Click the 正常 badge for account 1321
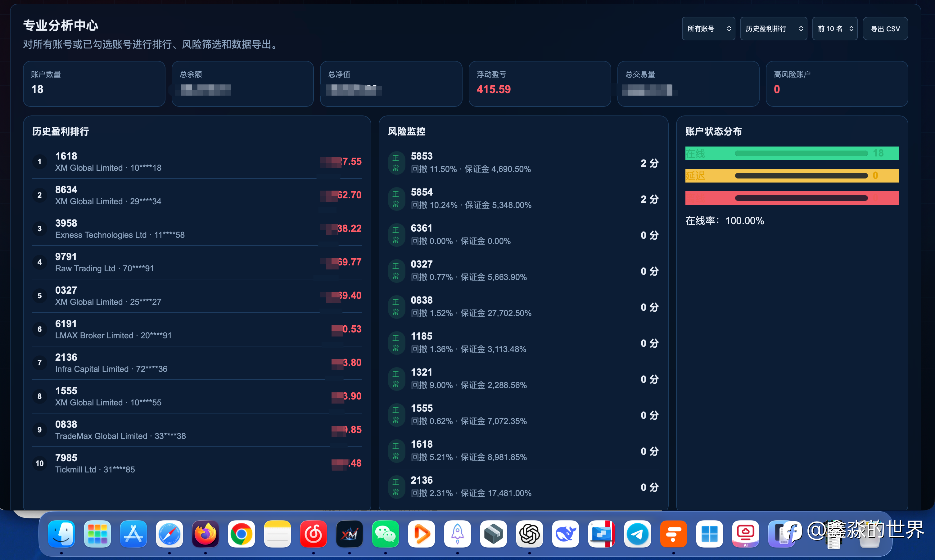The image size is (935, 560). 396,379
